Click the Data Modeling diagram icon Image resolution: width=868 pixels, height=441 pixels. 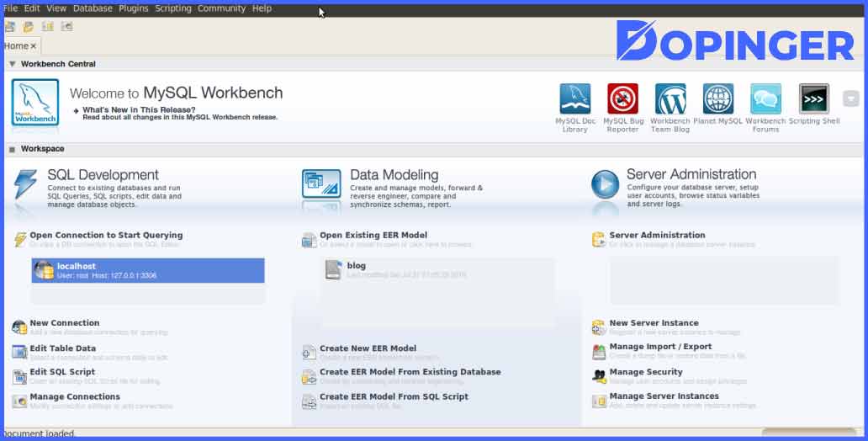coord(321,184)
